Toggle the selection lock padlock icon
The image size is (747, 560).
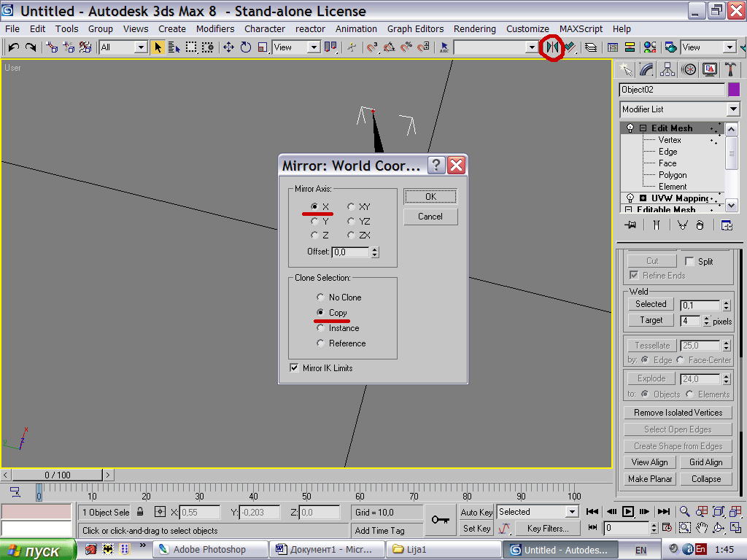tap(140, 511)
